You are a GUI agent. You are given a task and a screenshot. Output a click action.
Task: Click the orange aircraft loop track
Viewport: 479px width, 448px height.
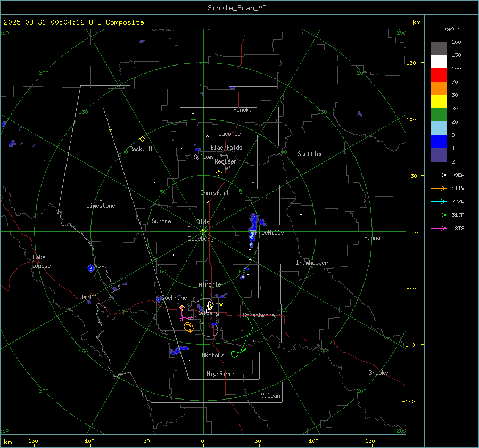coord(189,327)
